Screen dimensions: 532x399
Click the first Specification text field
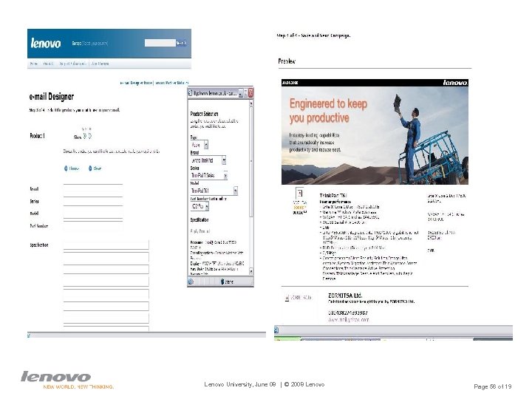[106, 245]
